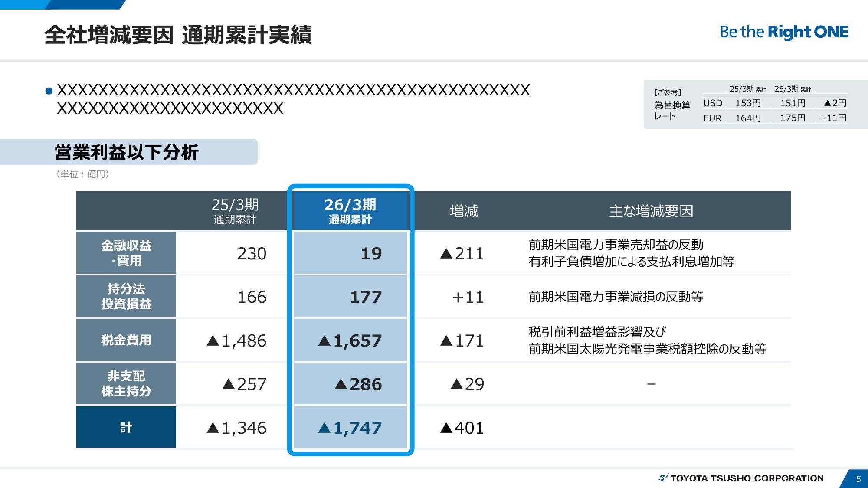Click the XXXX placeholder bullet text
The image size is (868, 488).
click(x=294, y=99)
